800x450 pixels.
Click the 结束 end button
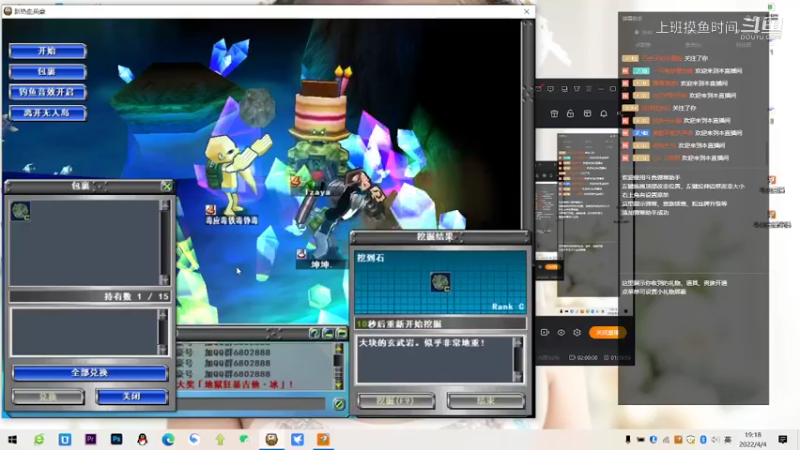click(x=486, y=401)
